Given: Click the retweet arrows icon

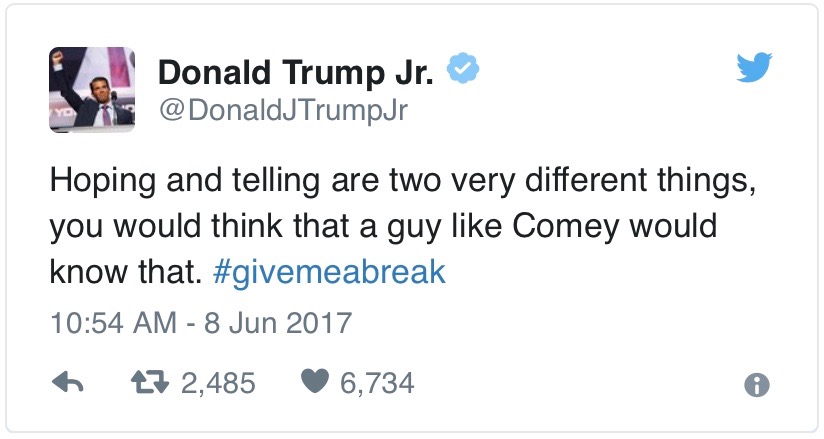Looking at the screenshot, I should tap(151, 383).
